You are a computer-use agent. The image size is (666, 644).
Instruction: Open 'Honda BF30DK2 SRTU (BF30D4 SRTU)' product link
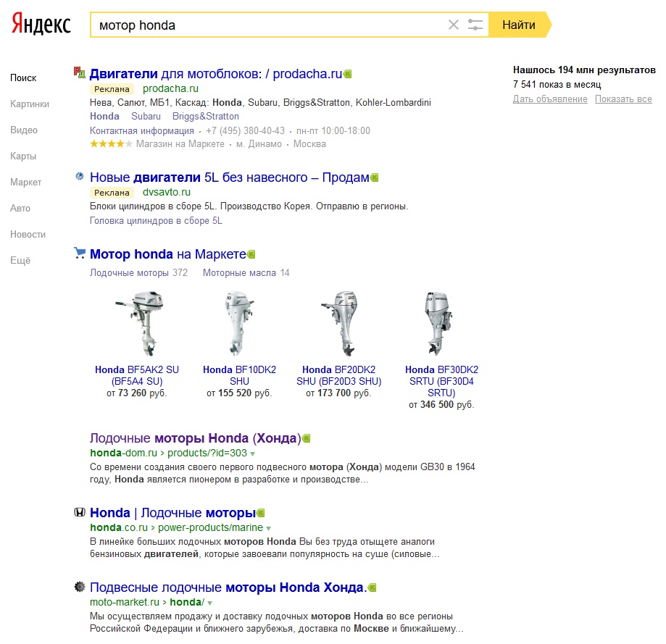(442, 381)
